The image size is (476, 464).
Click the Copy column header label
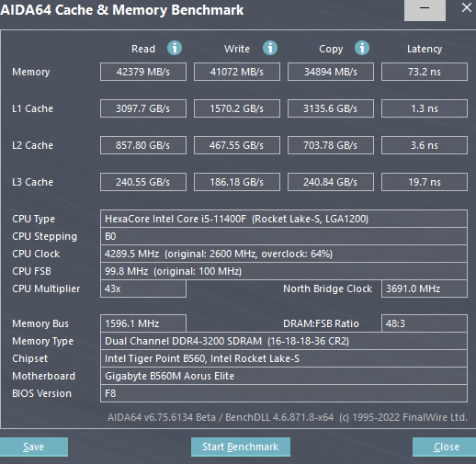[331, 49]
